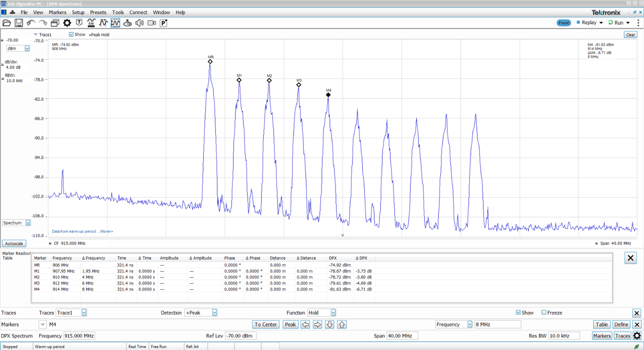Click the open file folder icon
This screenshot has width=644, height=350.
pos(7,23)
